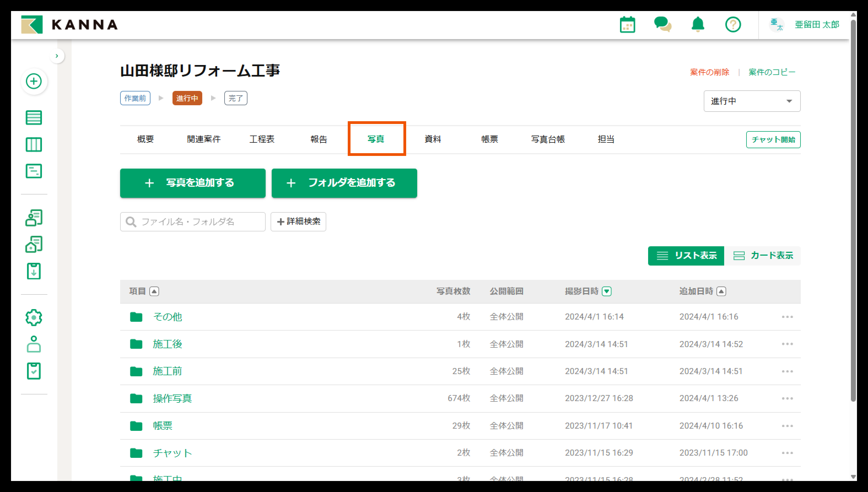Click the circular plus icon in sidebar
The width and height of the screenshot is (868, 492).
[34, 82]
